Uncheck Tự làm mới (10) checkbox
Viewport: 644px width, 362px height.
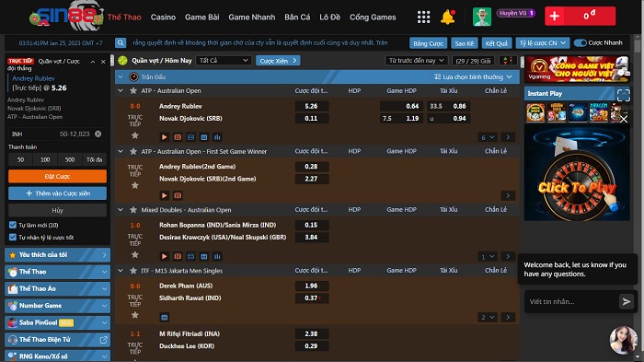tap(13, 225)
